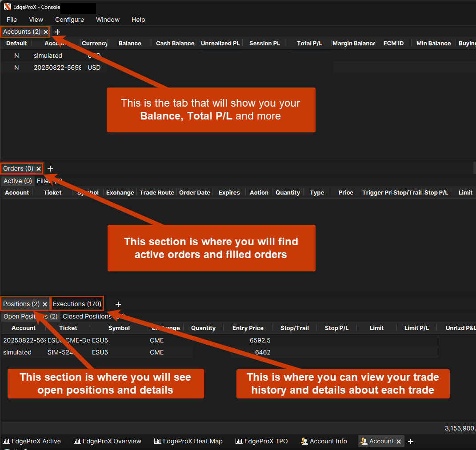The image size is (476, 450).
Task: Add new tab beside Orders
Action: (50, 169)
